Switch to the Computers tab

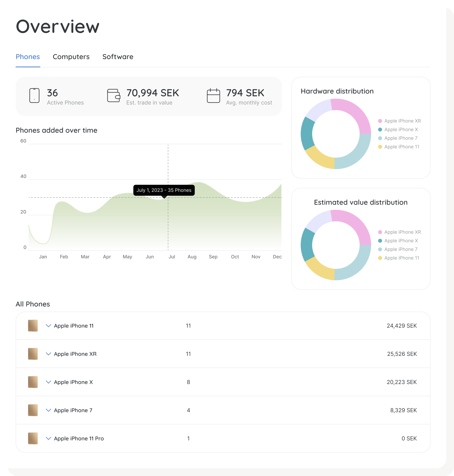[x=71, y=57]
